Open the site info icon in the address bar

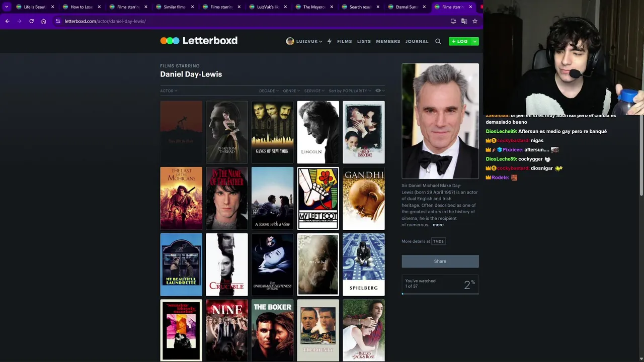58,21
